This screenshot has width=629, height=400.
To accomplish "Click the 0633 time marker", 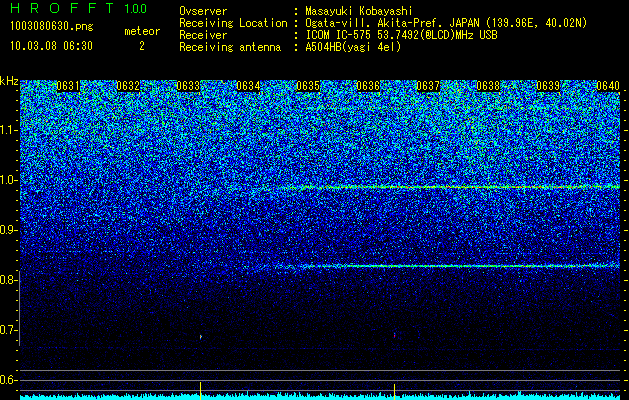I will pyautogui.click(x=188, y=86).
